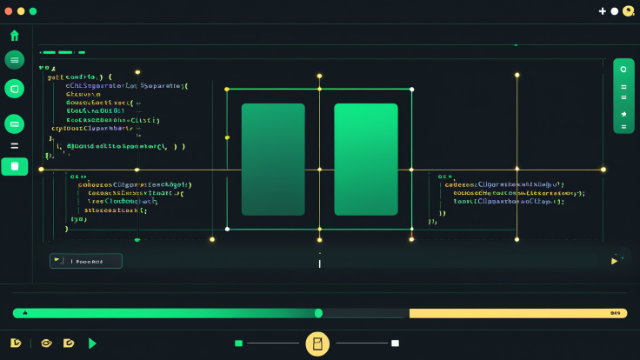This screenshot has height=360, width=640.
Task: Open the small two-line menu in sidebar
Action: [x=14, y=146]
